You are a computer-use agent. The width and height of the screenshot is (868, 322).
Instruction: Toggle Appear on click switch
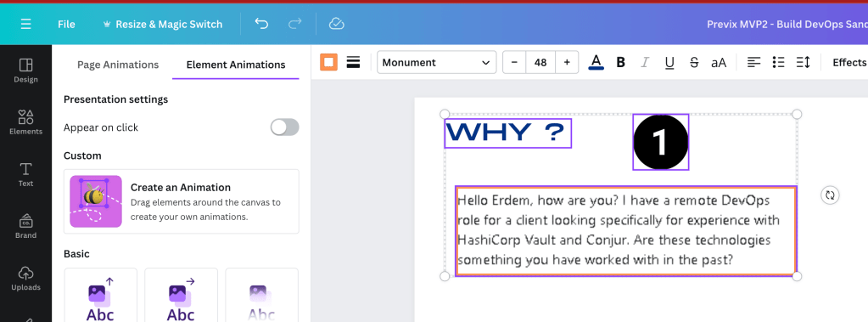pyautogui.click(x=284, y=127)
